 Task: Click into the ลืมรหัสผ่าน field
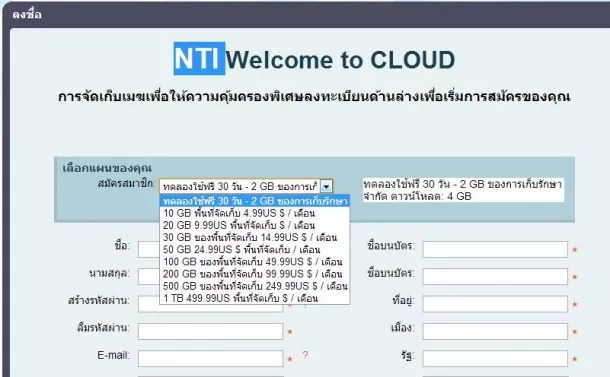210,331
